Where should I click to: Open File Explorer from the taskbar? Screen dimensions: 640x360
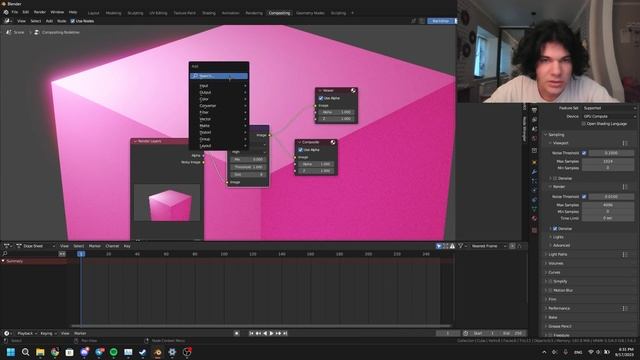(x=40, y=352)
